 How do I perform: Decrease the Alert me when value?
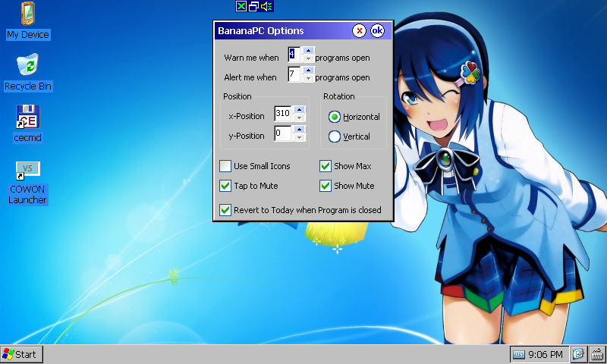pyautogui.click(x=308, y=78)
